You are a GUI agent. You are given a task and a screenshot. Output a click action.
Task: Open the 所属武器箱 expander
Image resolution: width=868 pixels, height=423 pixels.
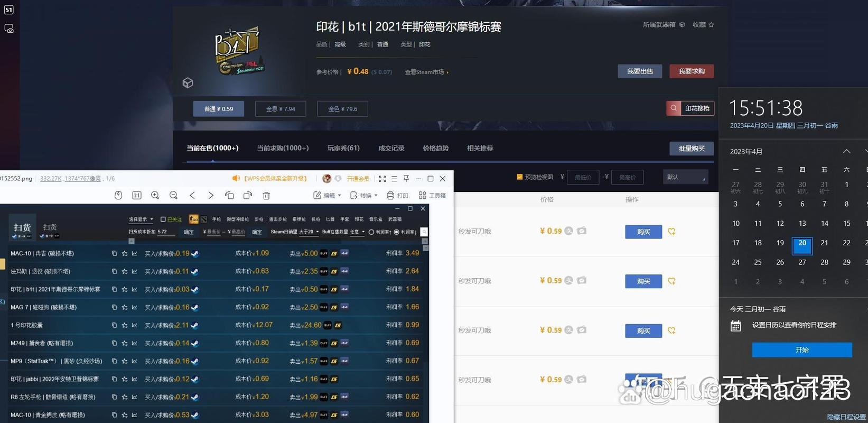[664, 25]
